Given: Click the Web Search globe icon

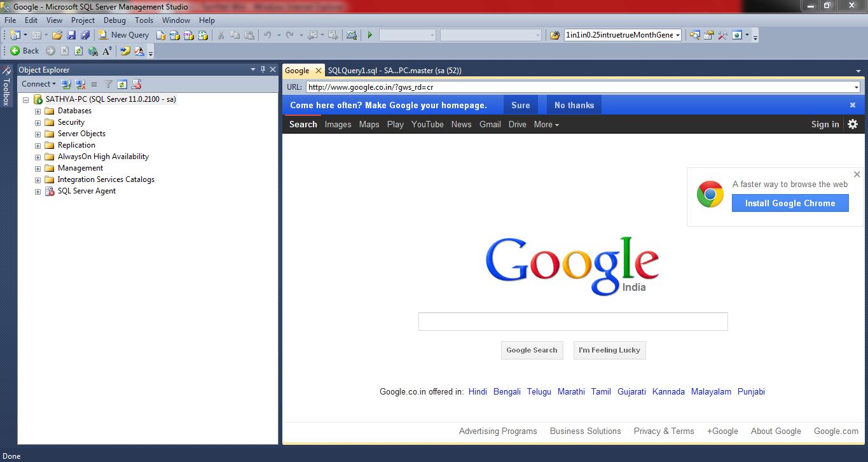Looking at the screenshot, I should tap(93, 51).
